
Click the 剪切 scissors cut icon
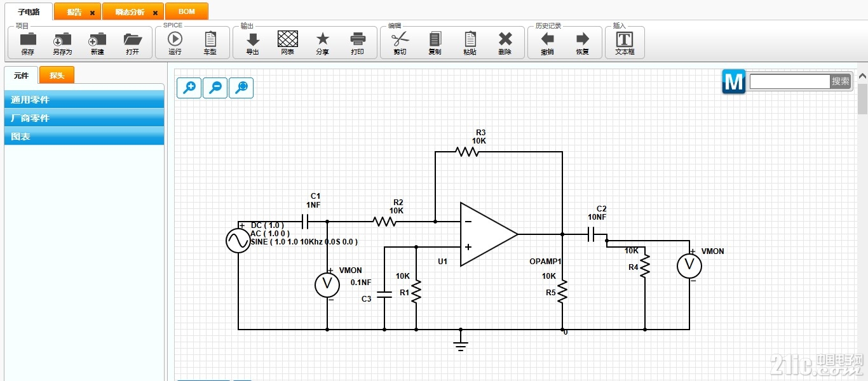(400, 39)
